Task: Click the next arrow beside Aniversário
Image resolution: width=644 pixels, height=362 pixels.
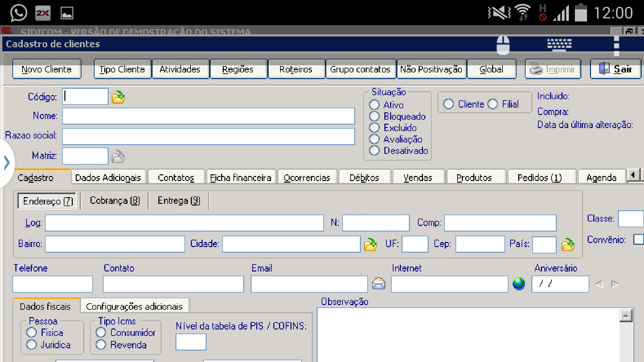Action: pos(615,284)
